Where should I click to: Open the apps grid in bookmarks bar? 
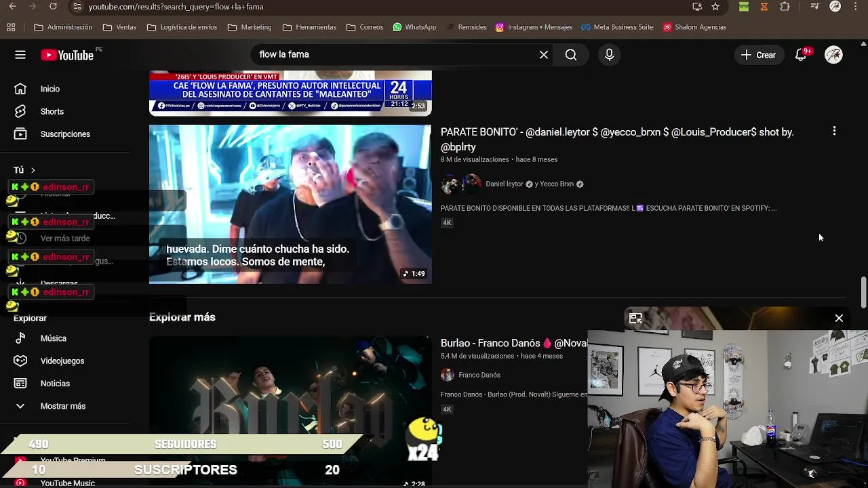click(11, 27)
